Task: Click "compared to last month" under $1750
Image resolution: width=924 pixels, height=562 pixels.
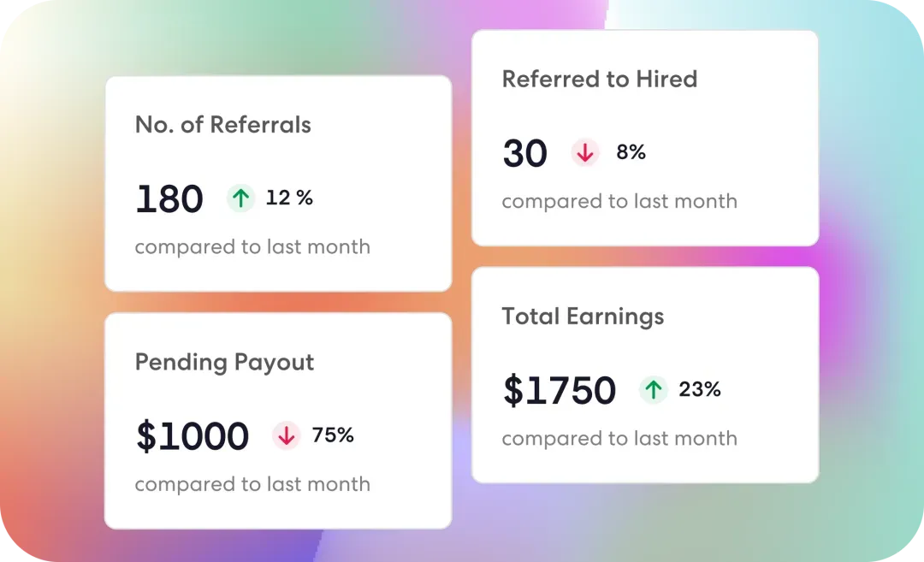Action: (619, 439)
